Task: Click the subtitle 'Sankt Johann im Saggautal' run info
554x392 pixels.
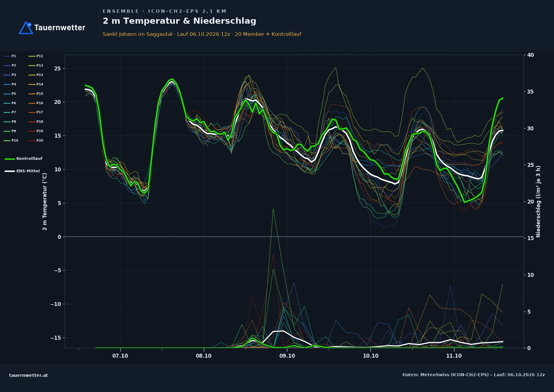Action: [x=202, y=34]
